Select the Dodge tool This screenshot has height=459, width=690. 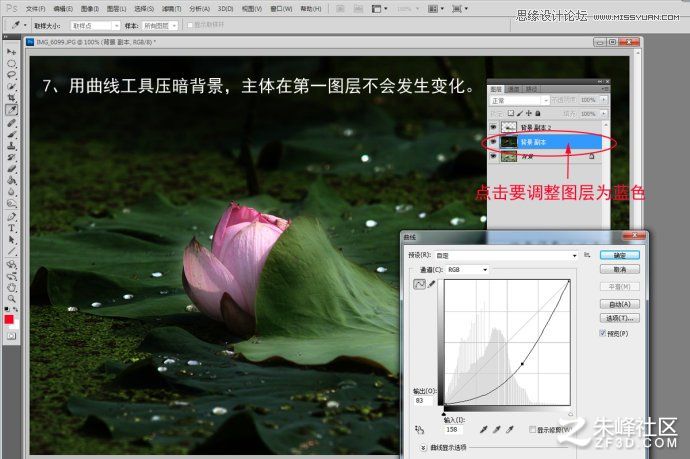pos(11,203)
